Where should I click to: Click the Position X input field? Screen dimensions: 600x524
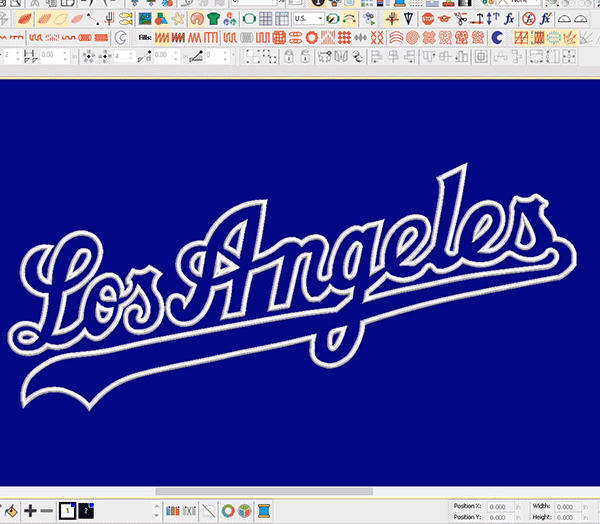click(x=499, y=507)
